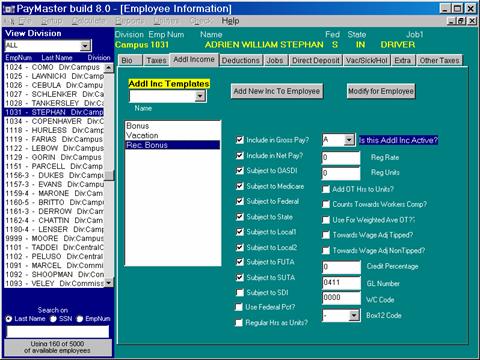Open the Direct Deposit tab
Image resolution: width=480 pixels, height=360 pixels.
(x=315, y=60)
